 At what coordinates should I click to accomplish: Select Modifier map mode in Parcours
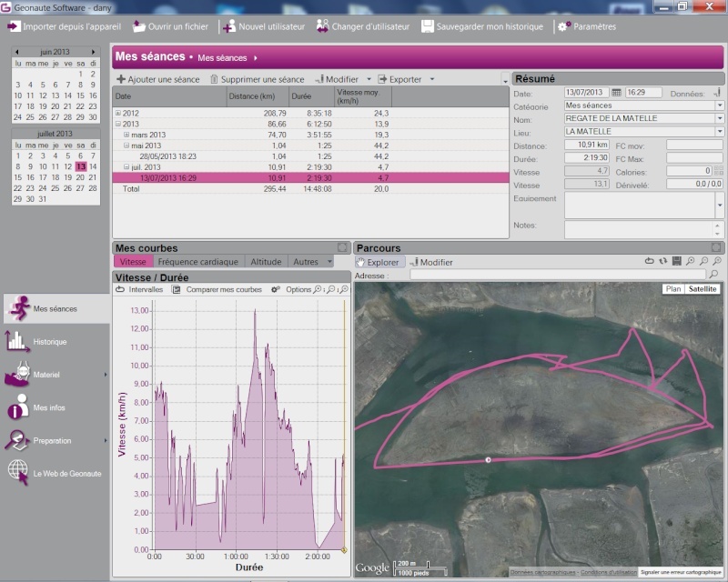tap(431, 262)
